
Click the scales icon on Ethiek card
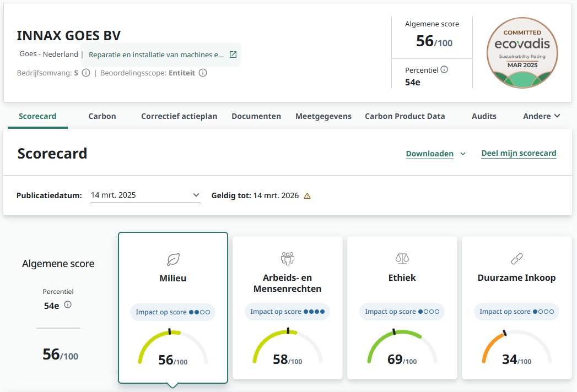pos(402,258)
